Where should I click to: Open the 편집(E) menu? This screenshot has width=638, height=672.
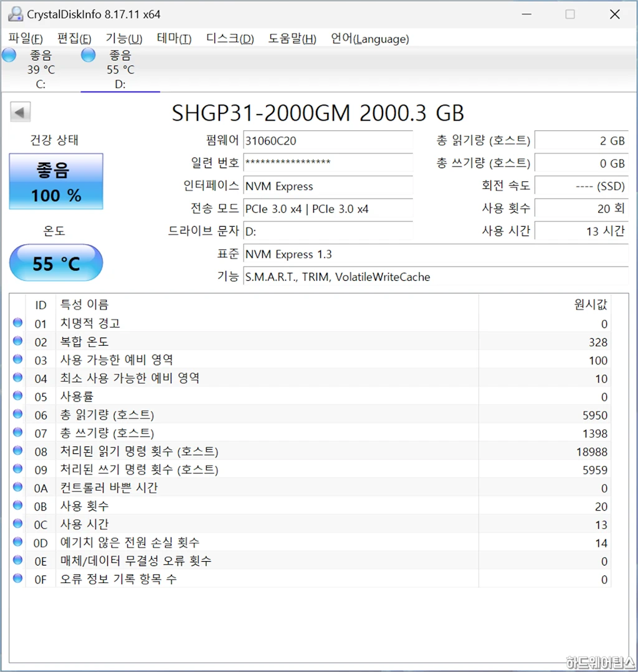74,39
